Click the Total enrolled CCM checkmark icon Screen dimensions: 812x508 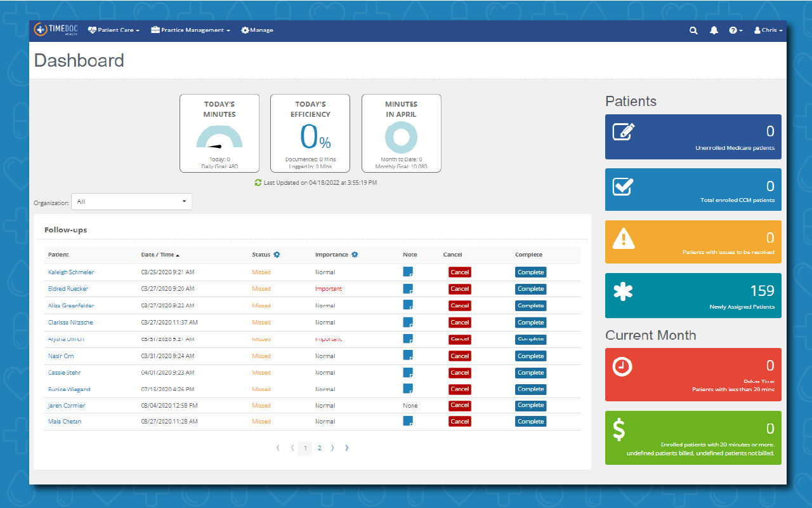point(623,185)
